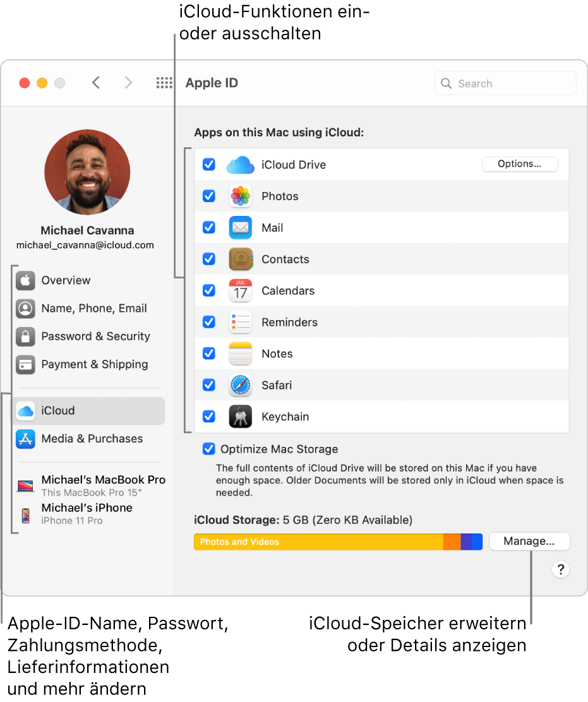Click the Search field
Screen dimensions: 588x702
(x=505, y=83)
